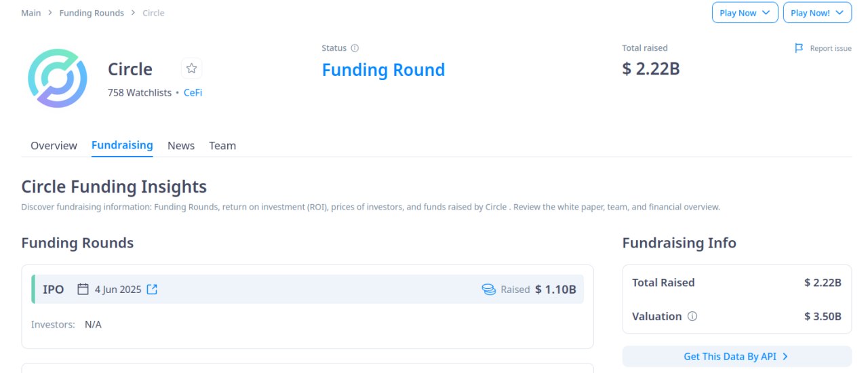The image size is (868, 373).
Task: Expand the Play Now! dropdown
Action: pos(817,13)
